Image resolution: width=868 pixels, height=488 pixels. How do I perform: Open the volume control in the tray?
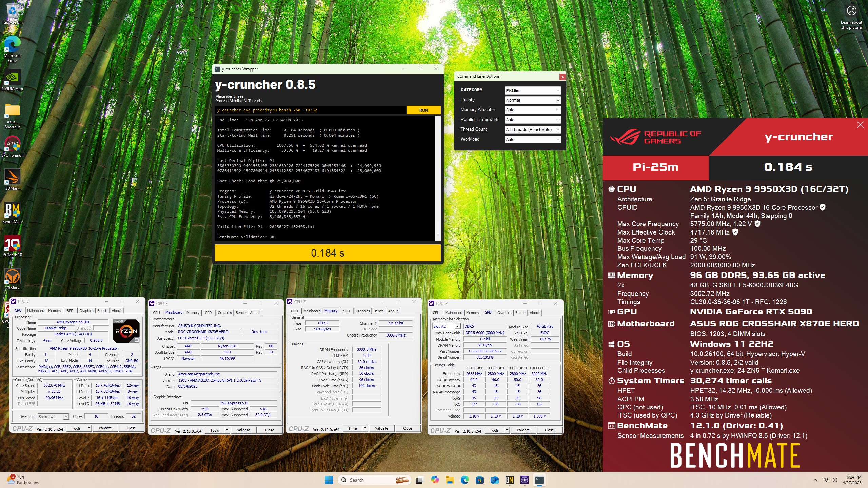834,480
